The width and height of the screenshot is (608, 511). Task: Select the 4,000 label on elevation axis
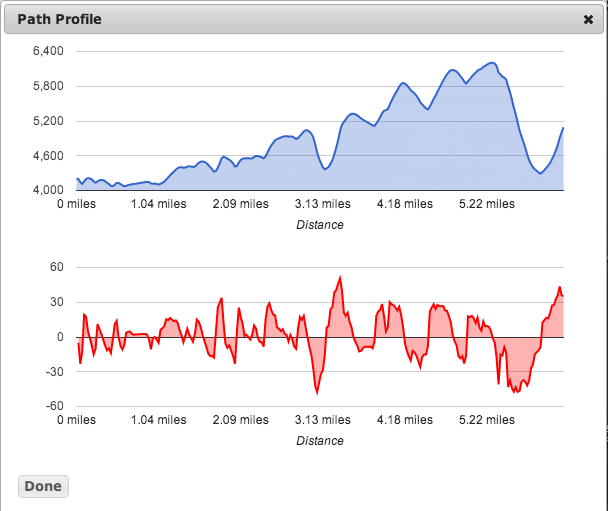(48, 190)
